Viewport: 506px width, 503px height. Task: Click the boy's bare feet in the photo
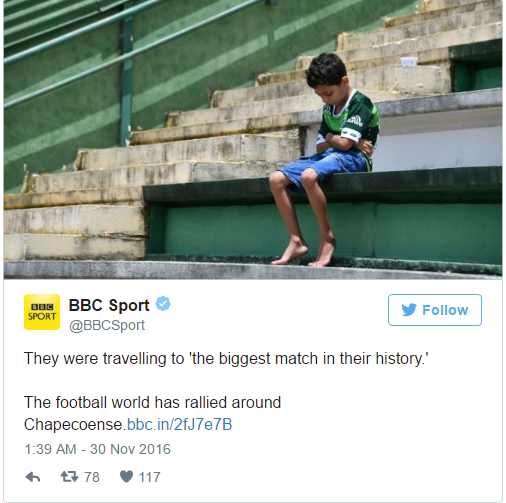(x=304, y=253)
